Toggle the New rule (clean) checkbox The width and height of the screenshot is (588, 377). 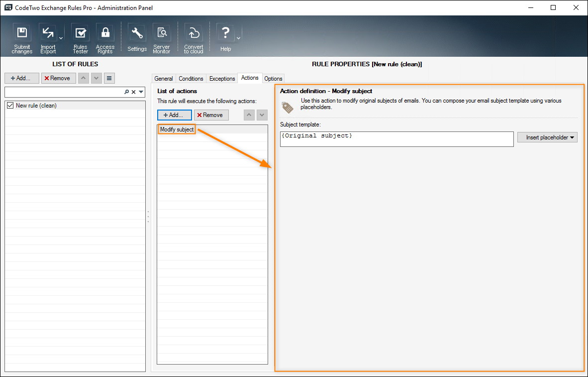coord(10,106)
